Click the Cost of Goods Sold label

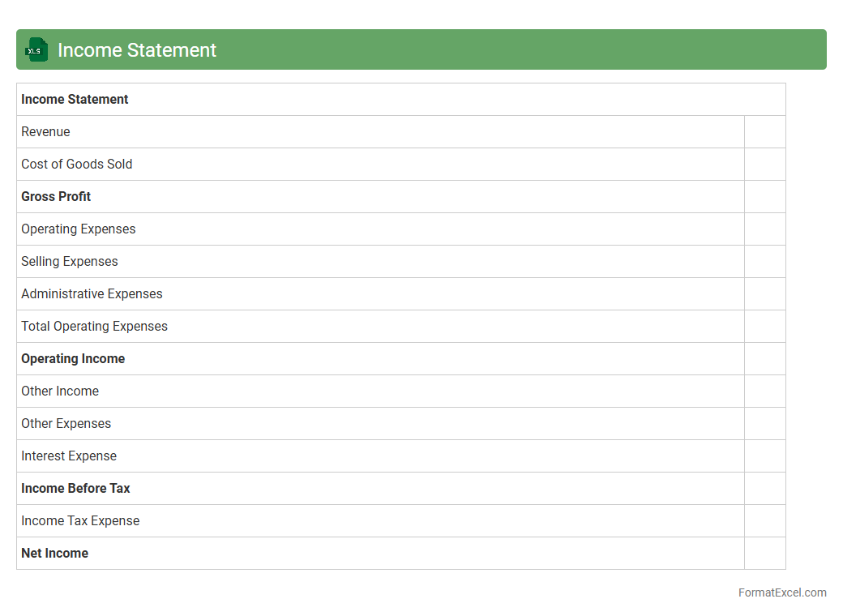76,165
